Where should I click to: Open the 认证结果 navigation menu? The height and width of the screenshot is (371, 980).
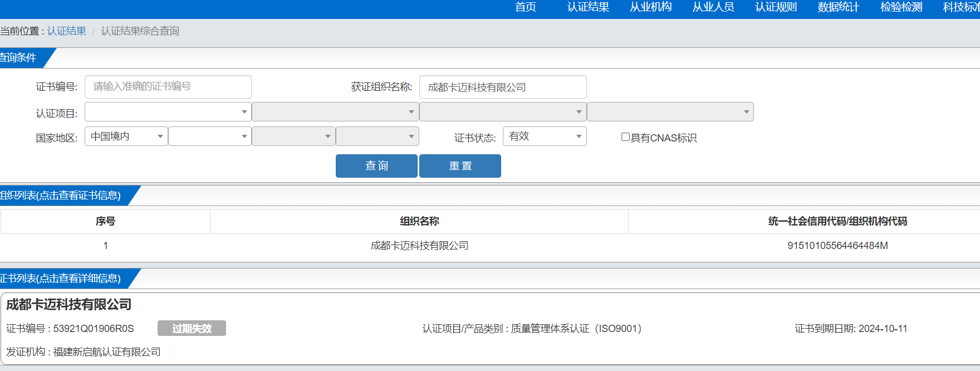(588, 7)
